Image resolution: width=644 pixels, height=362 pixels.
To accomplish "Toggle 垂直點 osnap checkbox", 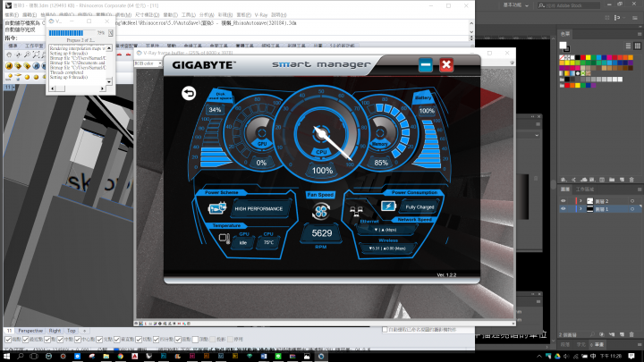I will (117, 340).
